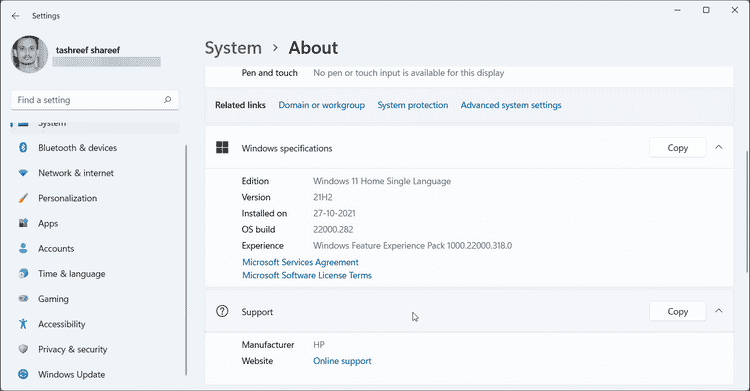Click the Gaming controller icon
Image resolution: width=750 pixels, height=391 pixels.
point(23,299)
